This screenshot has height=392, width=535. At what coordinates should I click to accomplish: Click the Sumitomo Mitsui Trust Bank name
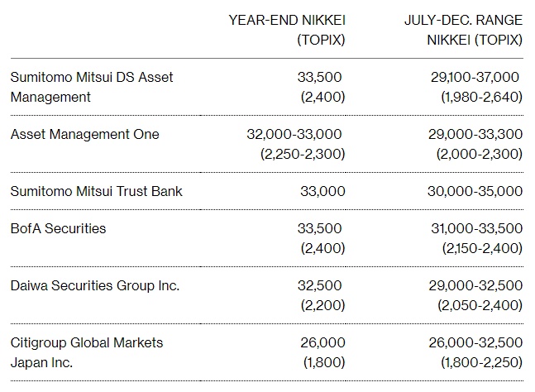point(96,191)
